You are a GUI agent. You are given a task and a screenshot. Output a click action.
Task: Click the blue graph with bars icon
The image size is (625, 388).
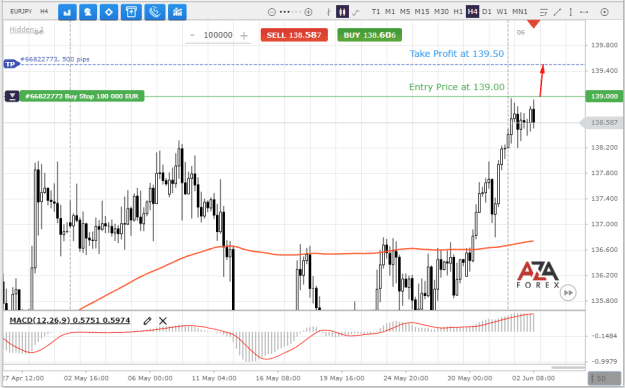click(177, 12)
